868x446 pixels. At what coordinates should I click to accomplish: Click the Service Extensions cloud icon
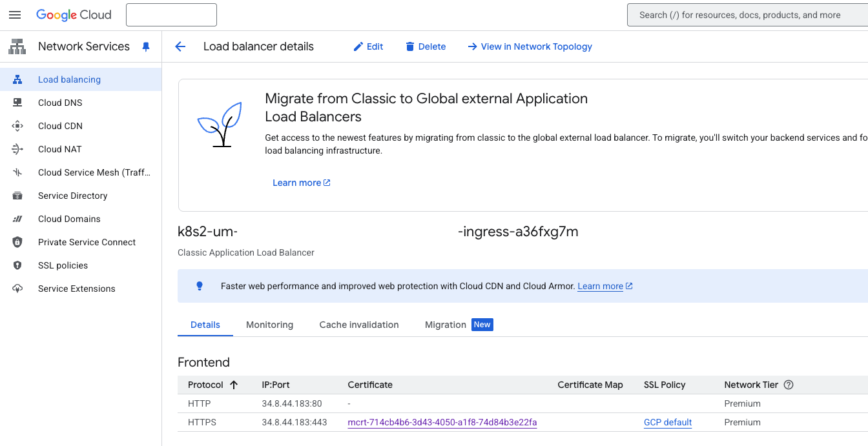click(x=17, y=289)
